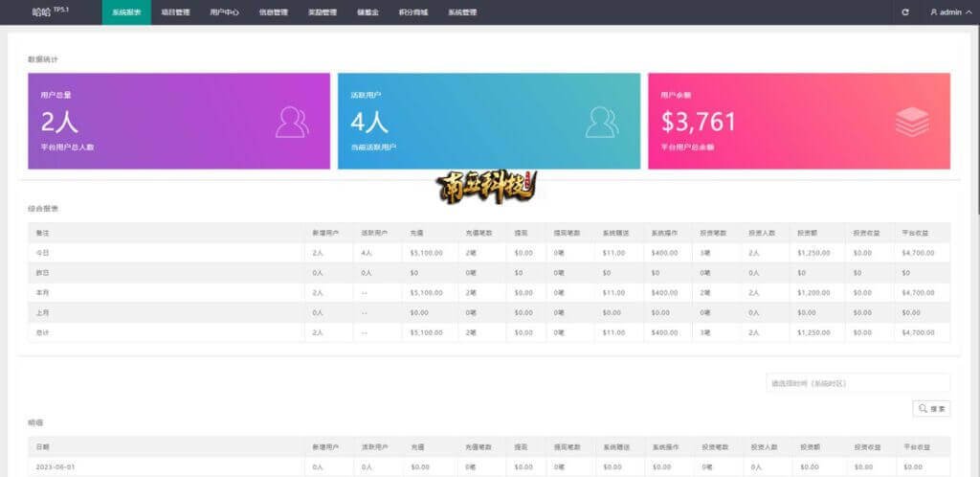Click the admin user avatar icon

coord(934,12)
